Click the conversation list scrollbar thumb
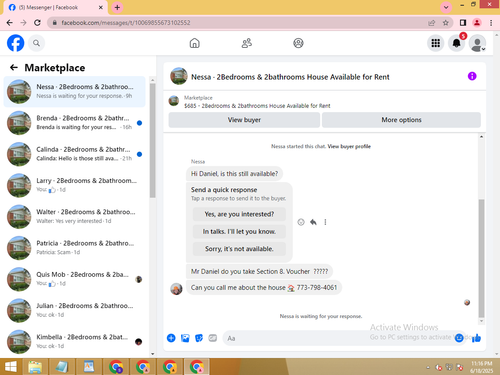500x375 pixels. tap(153, 140)
